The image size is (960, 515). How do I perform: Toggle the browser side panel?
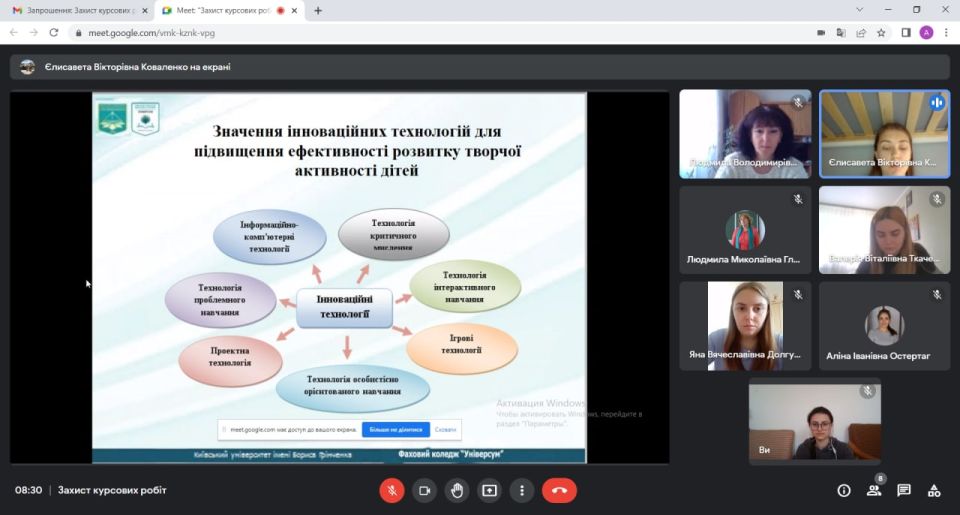pyautogui.click(x=906, y=33)
